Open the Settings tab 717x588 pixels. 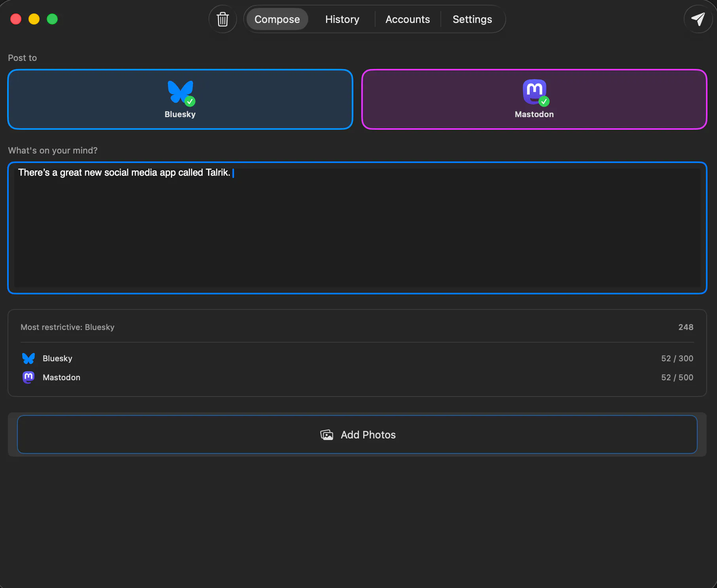coord(472,19)
